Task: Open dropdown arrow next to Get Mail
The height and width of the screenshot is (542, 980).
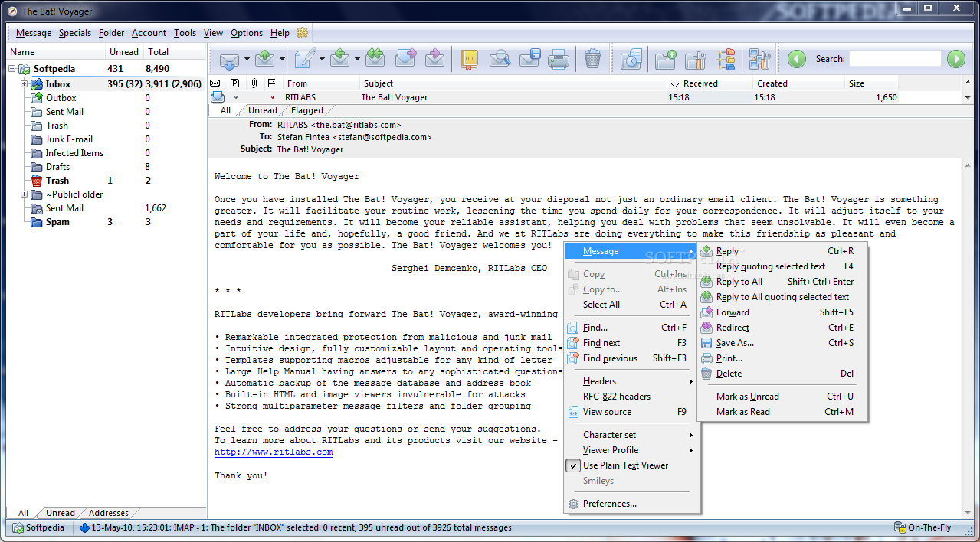Action: click(x=247, y=59)
